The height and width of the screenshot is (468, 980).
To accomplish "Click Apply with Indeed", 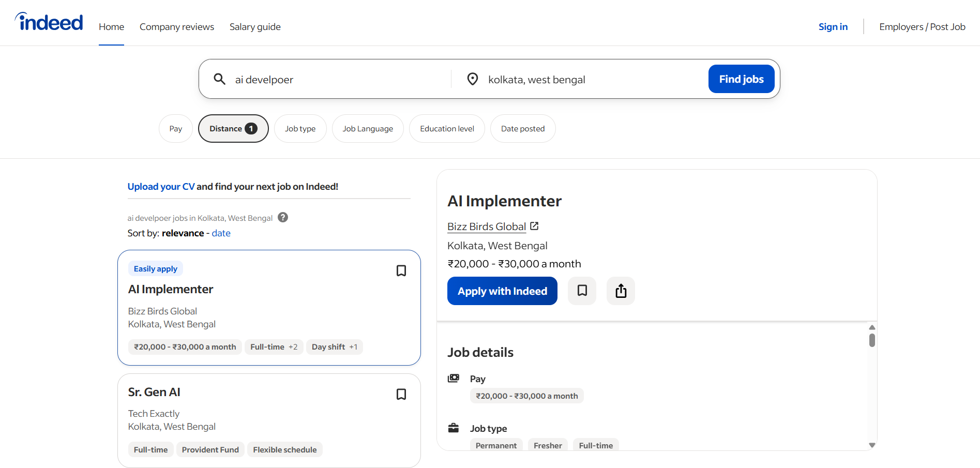I will point(502,291).
